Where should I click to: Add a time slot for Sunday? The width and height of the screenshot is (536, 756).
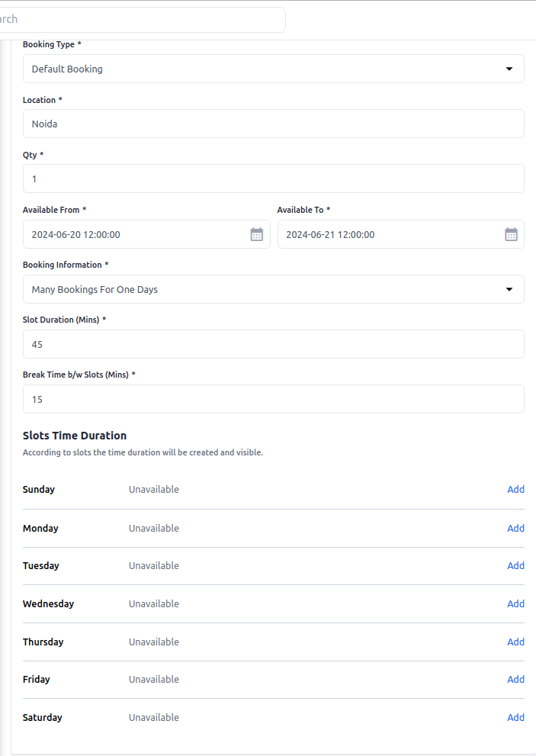[515, 490]
